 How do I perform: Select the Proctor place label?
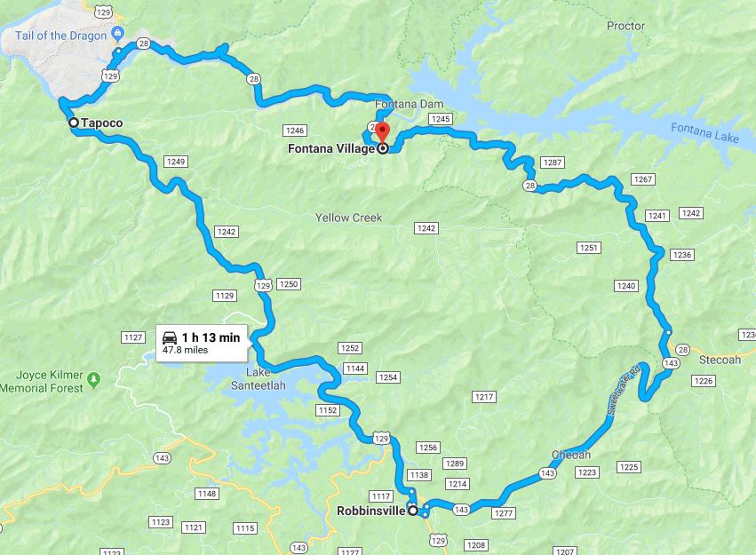click(625, 26)
